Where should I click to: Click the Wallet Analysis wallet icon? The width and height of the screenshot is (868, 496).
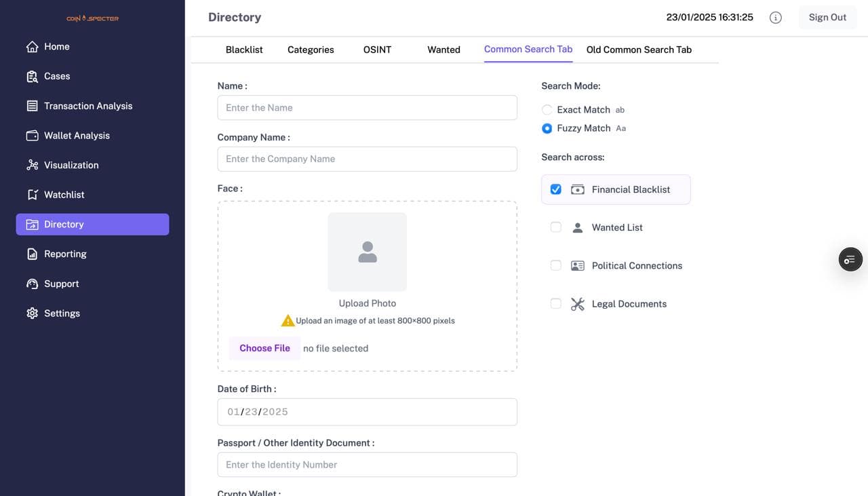click(32, 136)
